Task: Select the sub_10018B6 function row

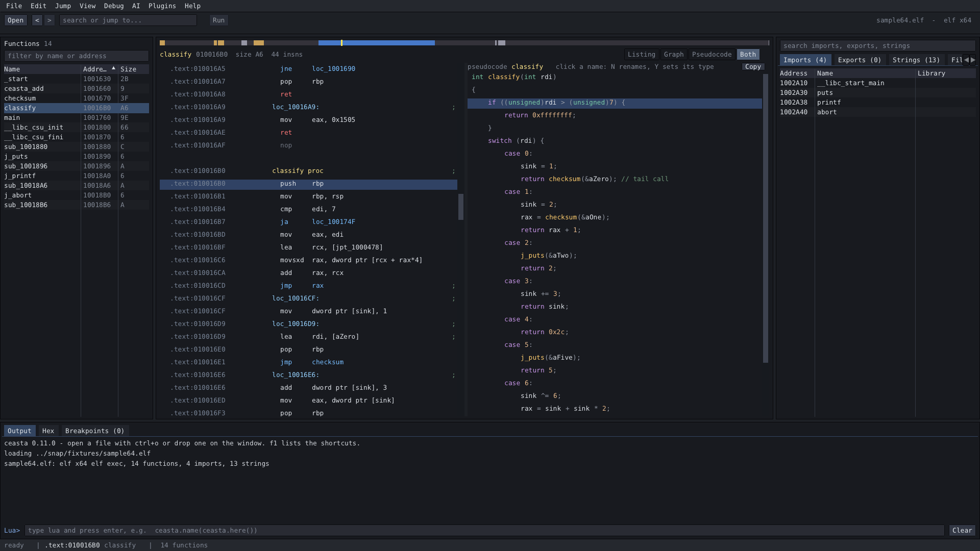Action: point(77,205)
